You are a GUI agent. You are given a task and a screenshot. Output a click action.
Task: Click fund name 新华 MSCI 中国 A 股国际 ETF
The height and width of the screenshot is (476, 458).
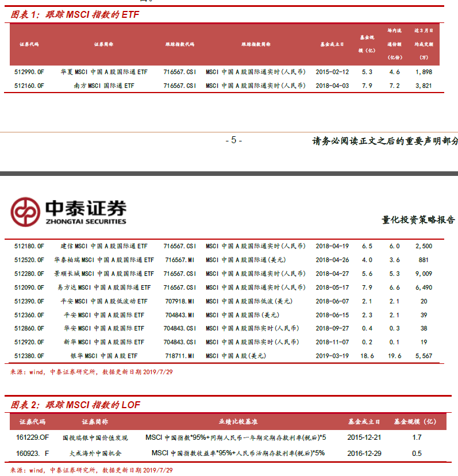[x=104, y=342]
